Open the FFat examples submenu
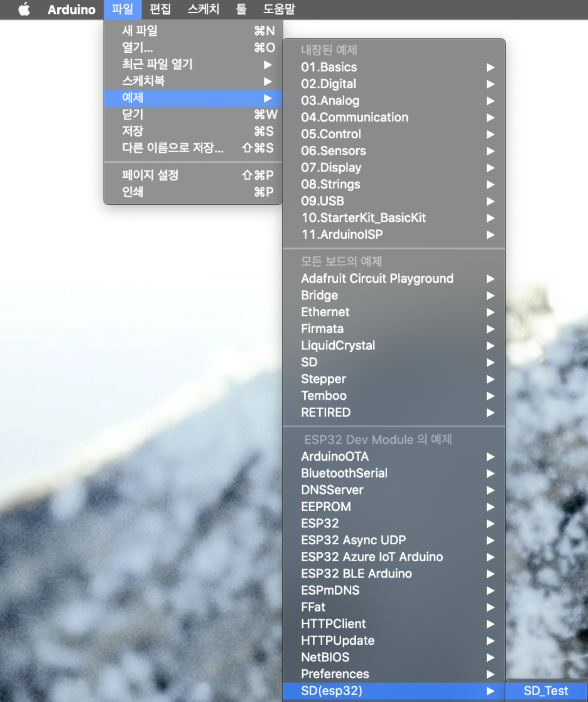 click(x=394, y=607)
